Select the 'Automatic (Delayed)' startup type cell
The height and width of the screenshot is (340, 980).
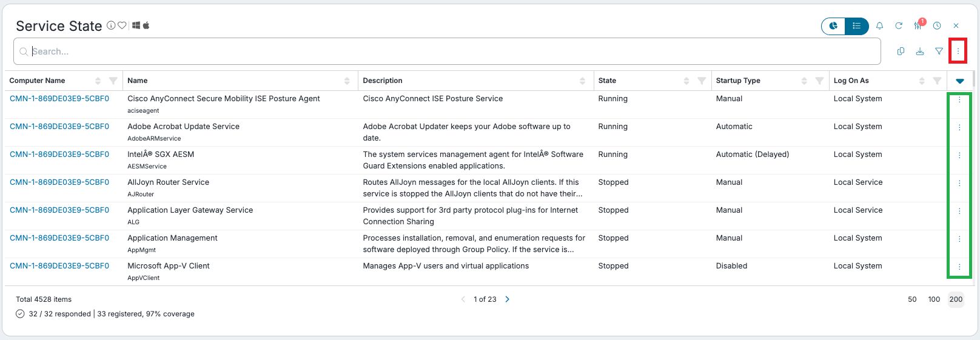753,155
